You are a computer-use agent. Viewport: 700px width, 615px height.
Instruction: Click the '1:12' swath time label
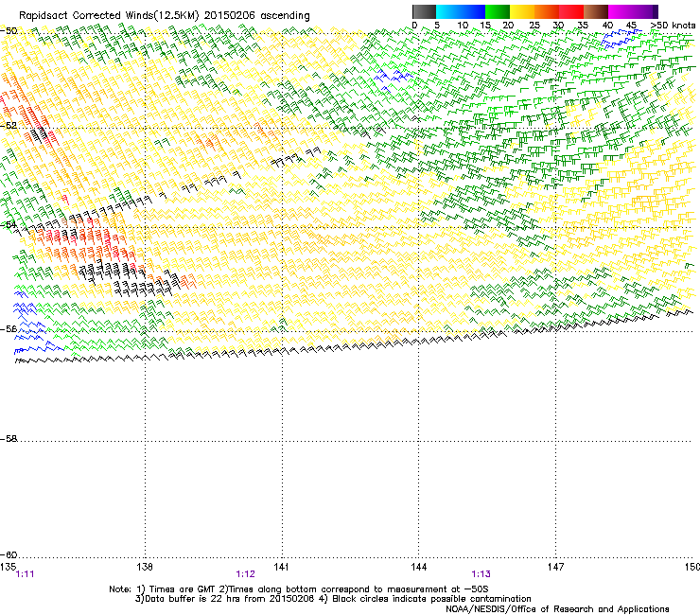pos(246,574)
